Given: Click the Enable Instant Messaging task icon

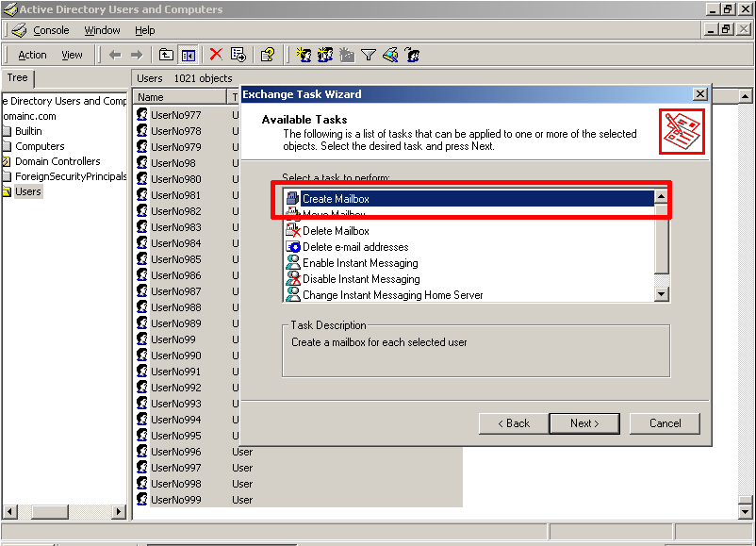Looking at the screenshot, I should 293,262.
